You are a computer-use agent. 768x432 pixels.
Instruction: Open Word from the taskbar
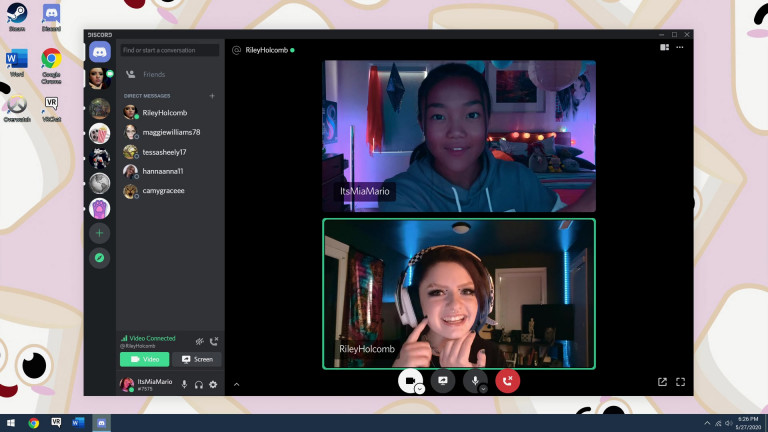tap(78, 423)
